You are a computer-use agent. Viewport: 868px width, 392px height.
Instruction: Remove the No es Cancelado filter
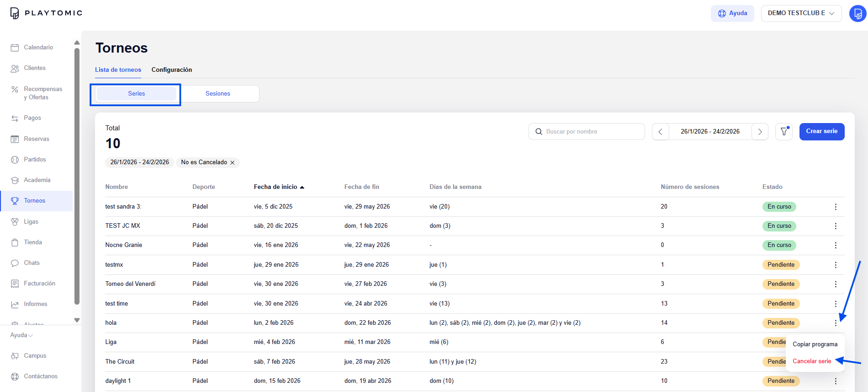pyautogui.click(x=232, y=162)
